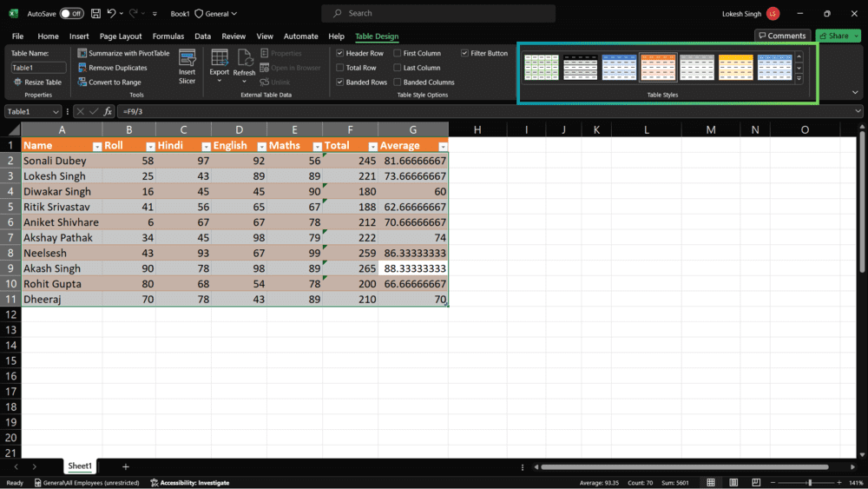The image size is (868, 489).
Task: Toggle AutoSave switch on
Action: click(71, 13)
